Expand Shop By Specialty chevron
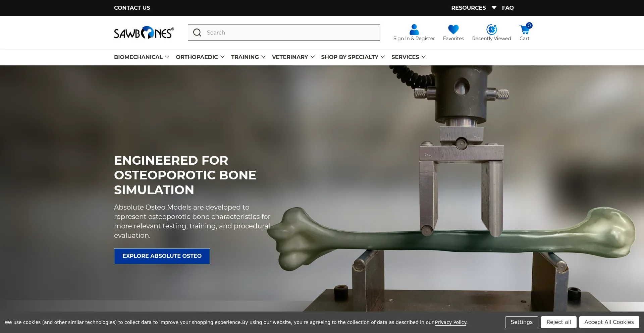Image resolution: width=644 pixels, height=333 pixels. click(383, 57)
